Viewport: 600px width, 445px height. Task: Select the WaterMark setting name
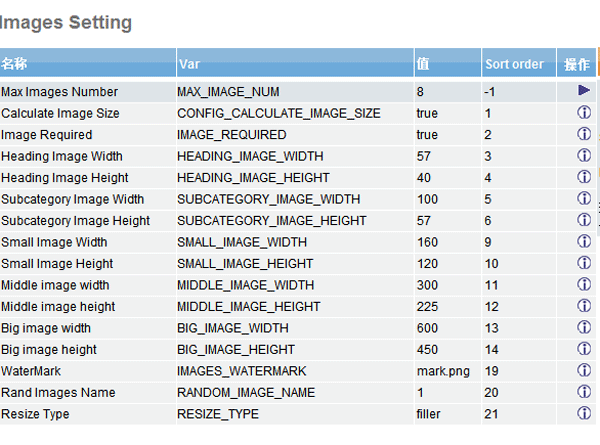coord(31,371)
